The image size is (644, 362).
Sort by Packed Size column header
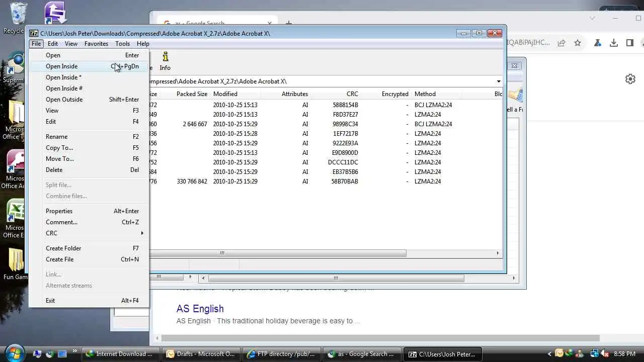(185, 94)
